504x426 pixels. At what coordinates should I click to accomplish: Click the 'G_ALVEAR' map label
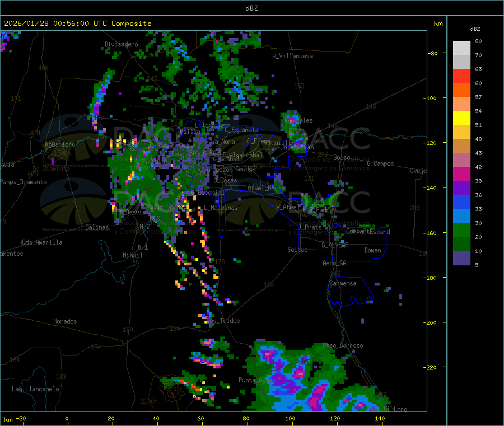tap(335, 245)
